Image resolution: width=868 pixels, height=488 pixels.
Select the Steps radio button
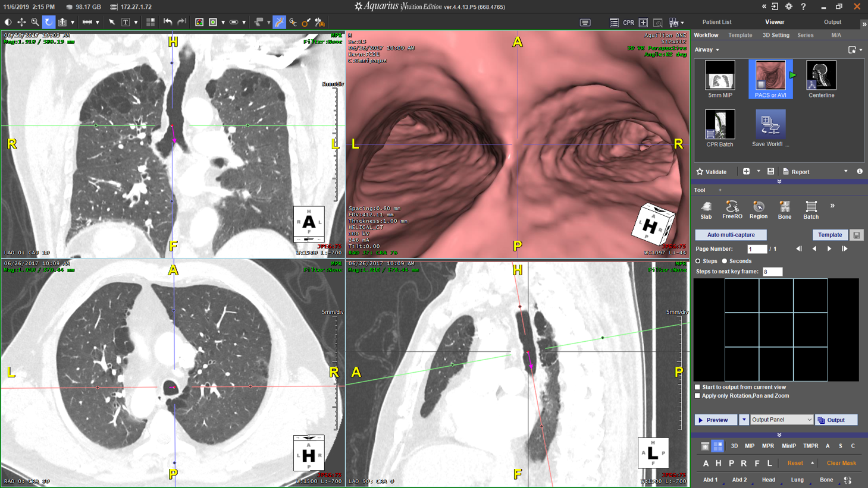click(x=698, y=261)
